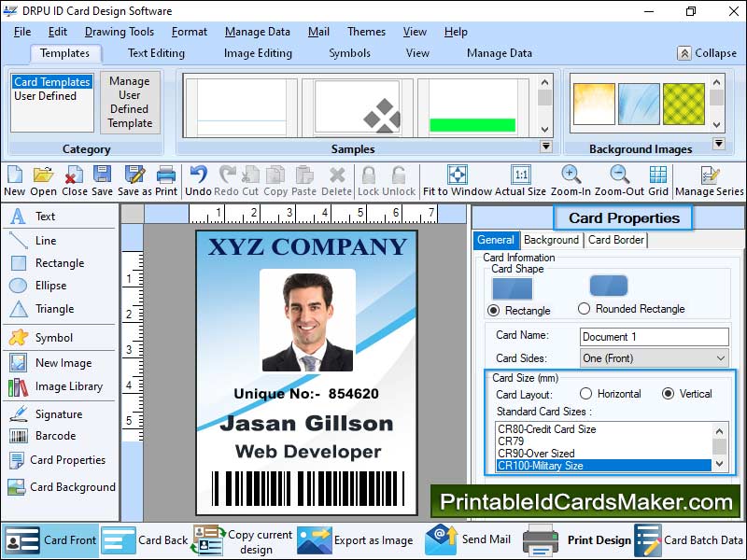Open the Drawing Tools menu
The height and width of the screenshot is (560, 747).
[120, 32]
